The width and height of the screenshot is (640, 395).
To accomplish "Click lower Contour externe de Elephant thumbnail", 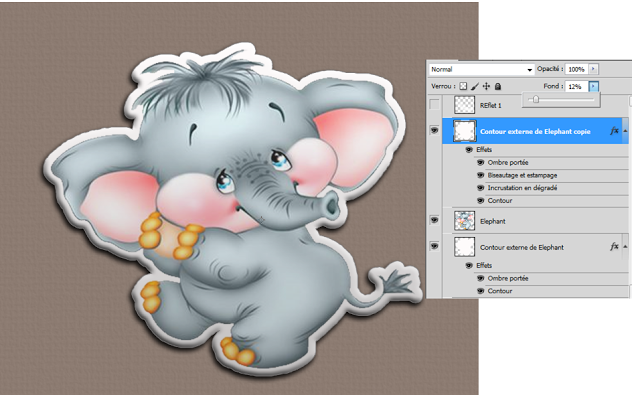I will tap(464, 247).
